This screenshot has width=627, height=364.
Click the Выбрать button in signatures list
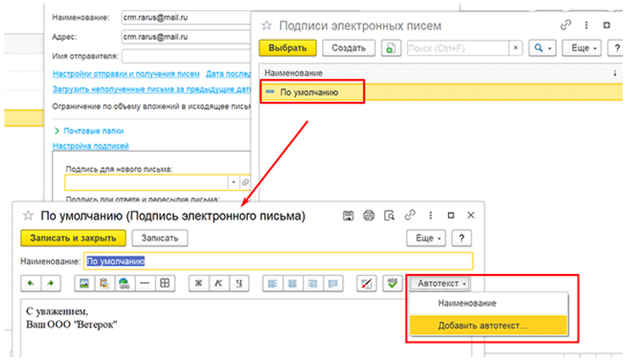(x=288, y=48)
